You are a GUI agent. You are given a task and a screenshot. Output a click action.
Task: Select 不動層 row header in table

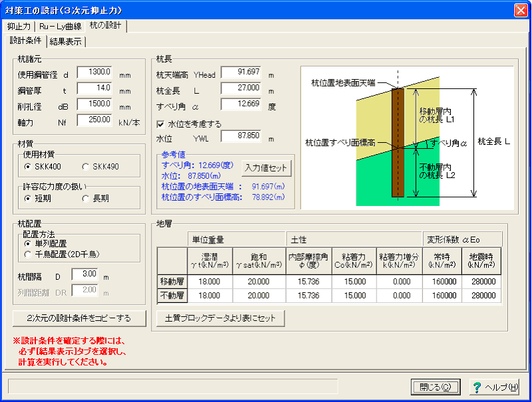click(x=172, y=296)
